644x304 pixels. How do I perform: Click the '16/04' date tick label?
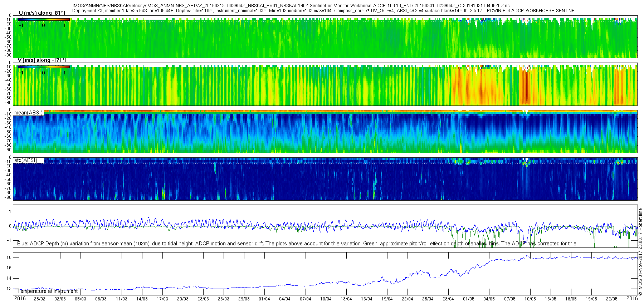(367, 299)
